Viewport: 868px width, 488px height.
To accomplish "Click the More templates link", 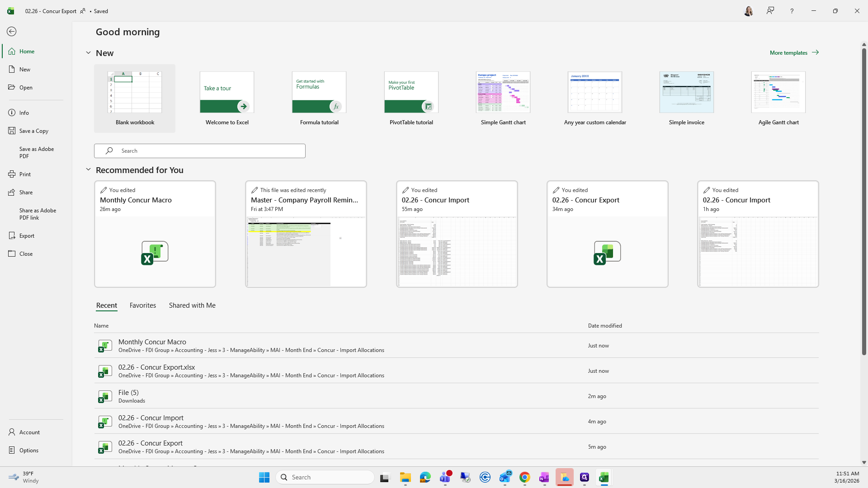I will click(x=794, y=52).
